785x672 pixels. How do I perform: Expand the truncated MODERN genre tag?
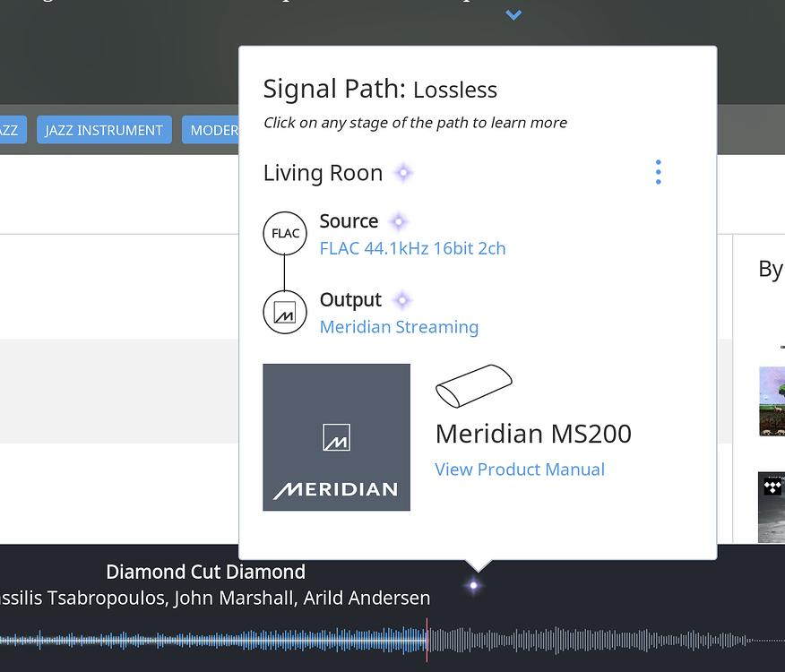(215, 130)
